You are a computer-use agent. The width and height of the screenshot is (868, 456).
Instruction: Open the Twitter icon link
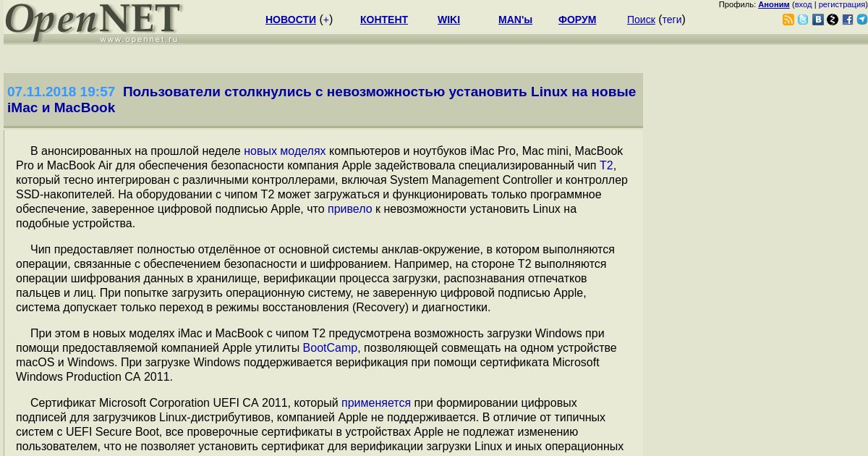click(x=803, y=20)
